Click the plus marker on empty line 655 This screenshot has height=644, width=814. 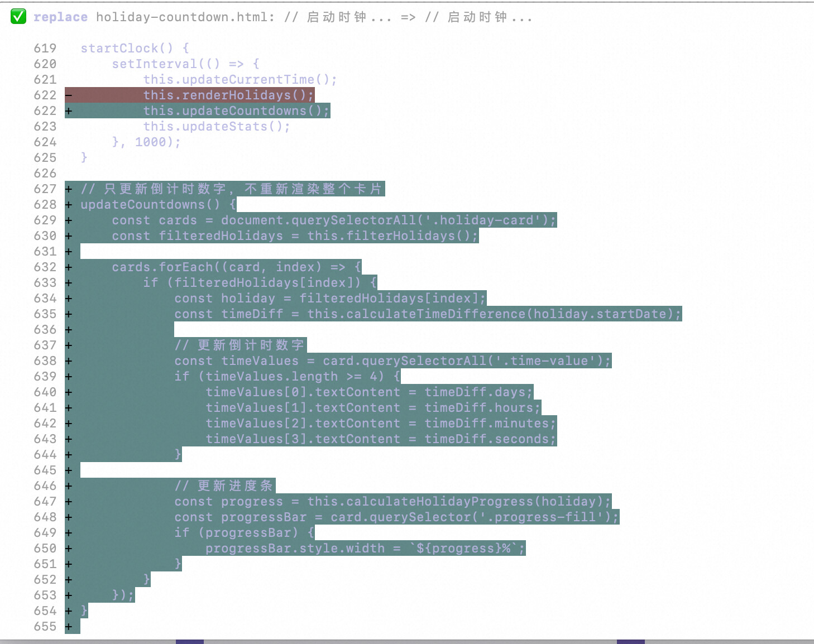click(69, 627)
